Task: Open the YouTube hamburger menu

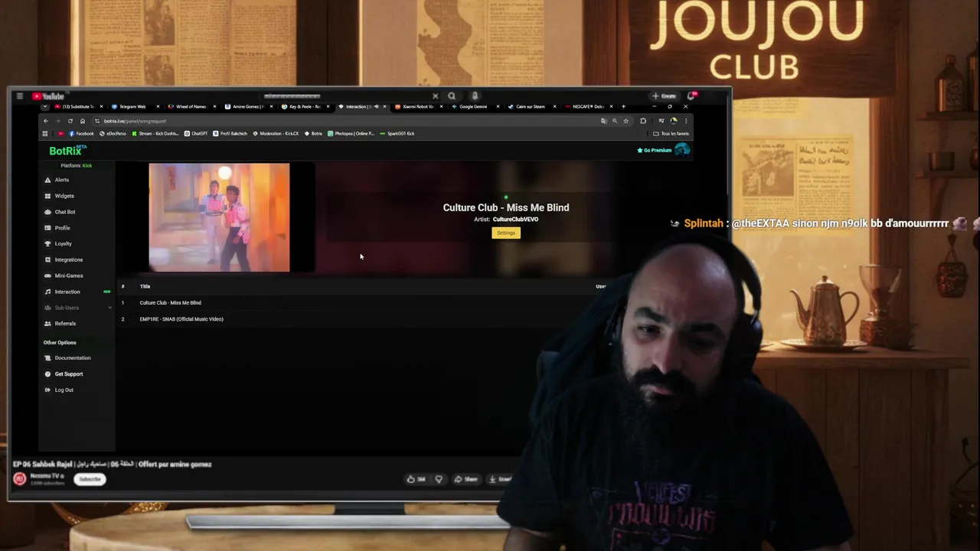Action: point(19,96)
